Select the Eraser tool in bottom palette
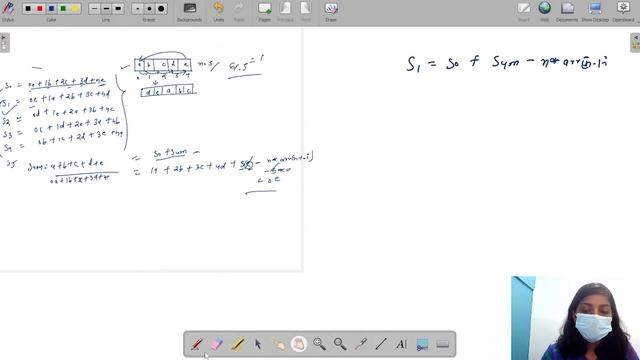The width and height of the screenshot is (640, 360). click(217, 344)
